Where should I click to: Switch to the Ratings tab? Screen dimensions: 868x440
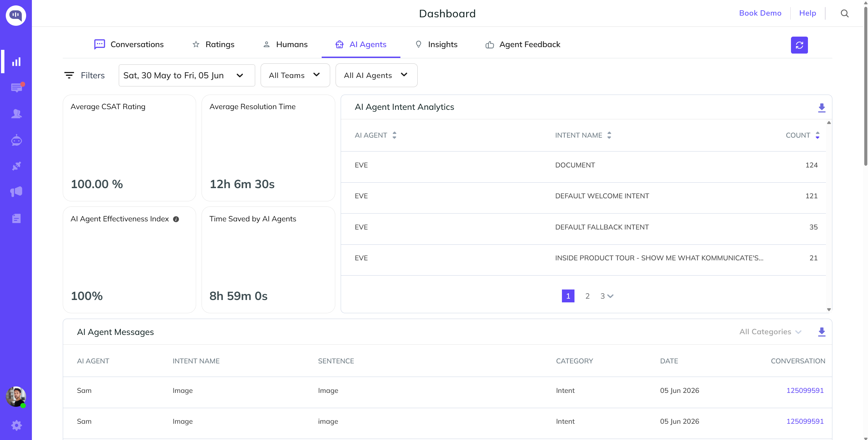[x=213, y=44]
